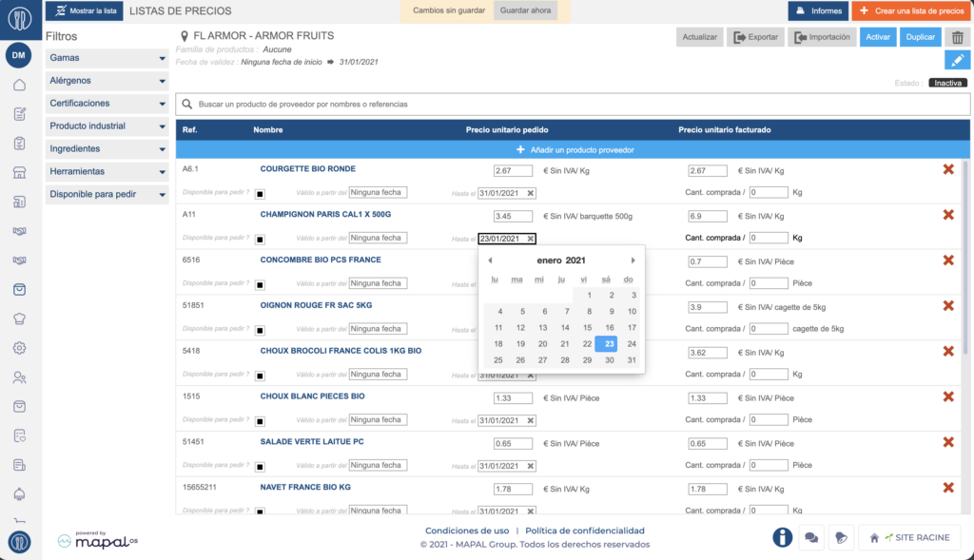Click the DM user avatar

(x=19, y=55)
